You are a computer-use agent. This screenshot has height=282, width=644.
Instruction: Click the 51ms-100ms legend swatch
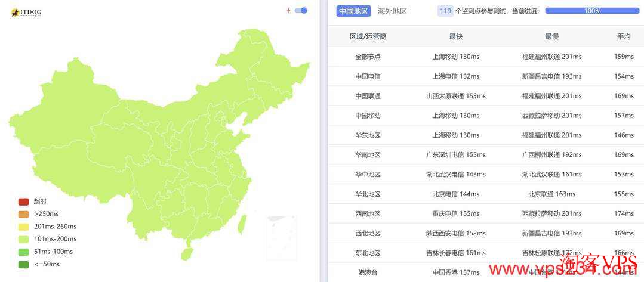23,252
